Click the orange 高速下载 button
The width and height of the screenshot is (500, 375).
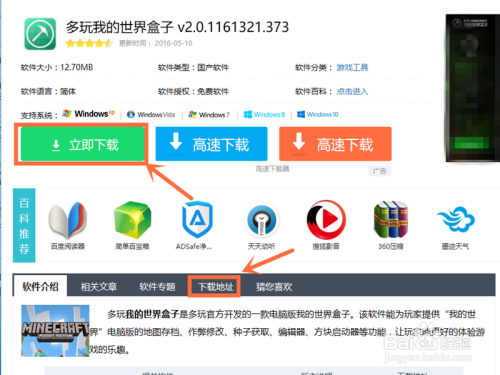335,144
